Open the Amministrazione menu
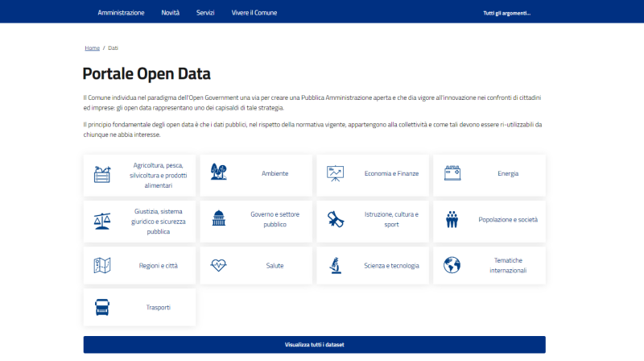 (x=121, y=13)
